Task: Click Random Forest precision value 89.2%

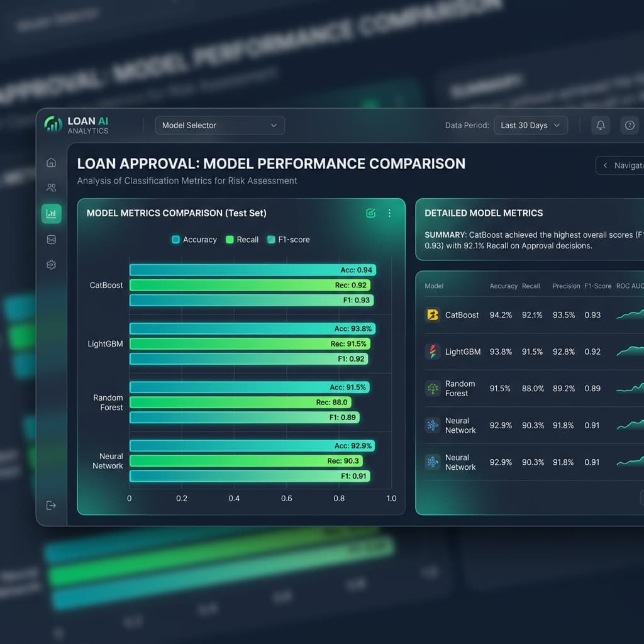Action: 564,389
